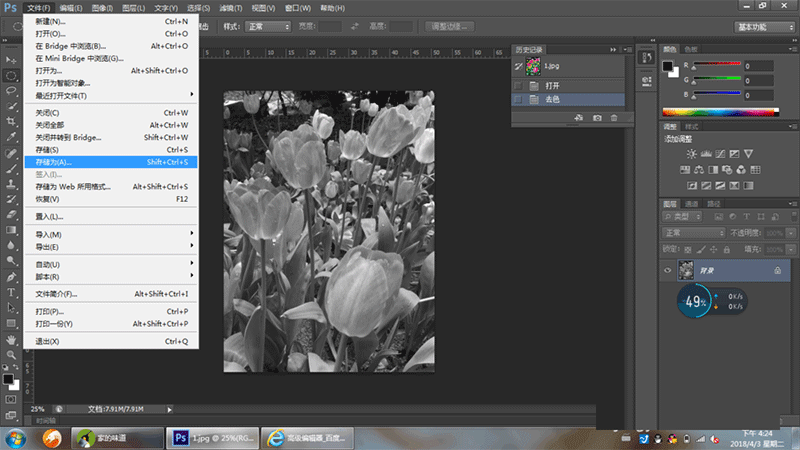Screen dimensions: 800x450
Task: Select the Lasso tool
Action: click(11, 90)
